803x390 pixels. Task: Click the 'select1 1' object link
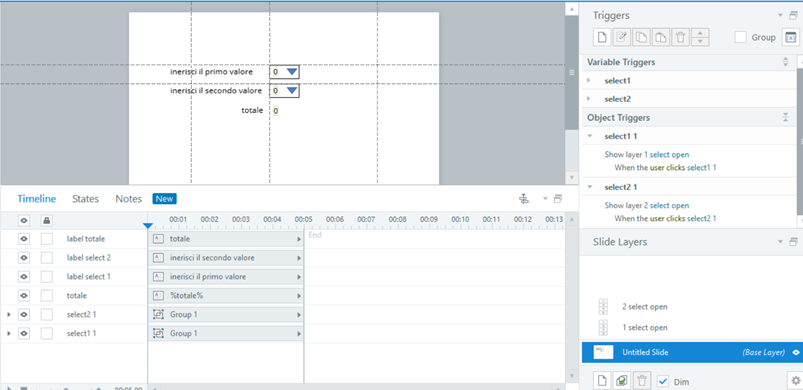click(702, 167)
